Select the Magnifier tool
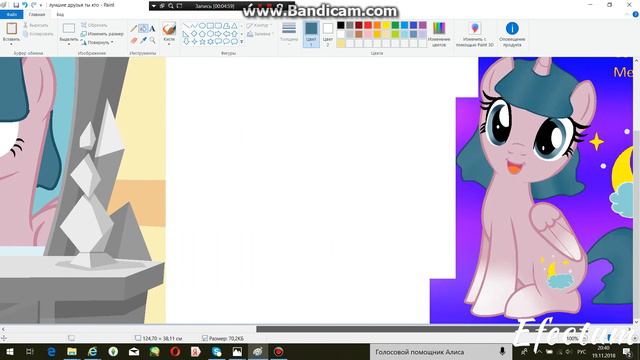Screen dimensions: 640x360 (x=152, y=40)
